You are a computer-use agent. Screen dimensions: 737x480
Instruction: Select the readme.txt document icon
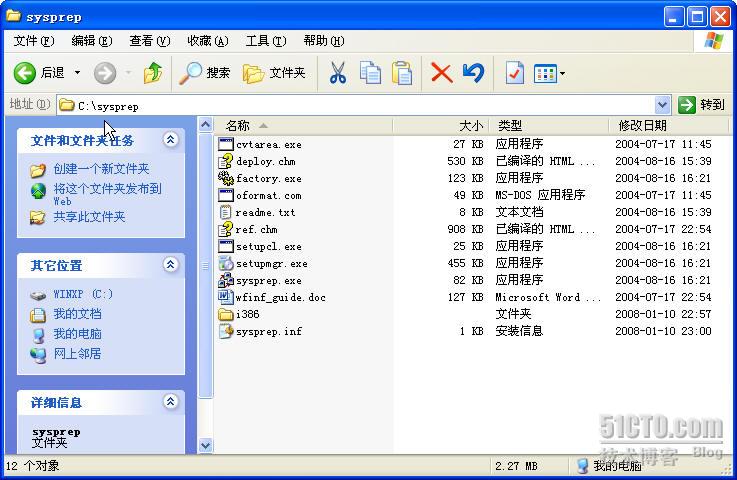226,212
